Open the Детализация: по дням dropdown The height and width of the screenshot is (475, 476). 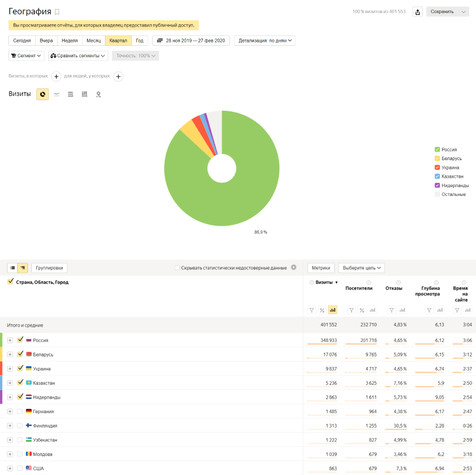pos(264,41)
